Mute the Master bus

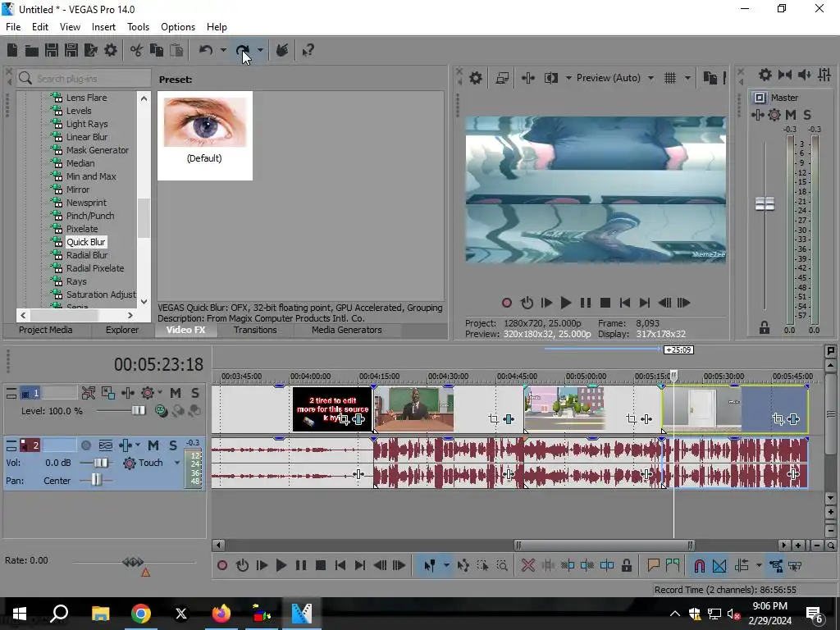pyautogui.click(x=791, y=115)
